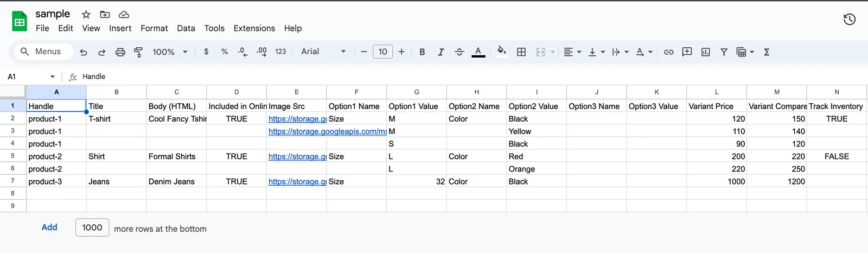Search the Menus box
868x253 pixels.
pos(43,52)
